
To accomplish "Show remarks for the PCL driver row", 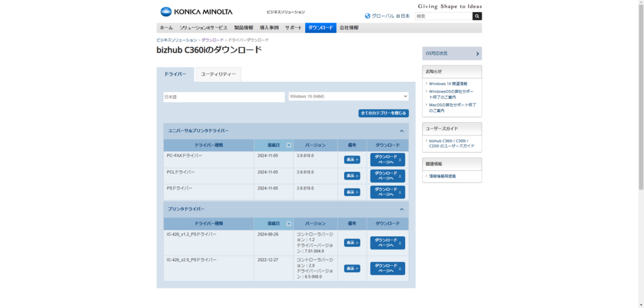I will (x=352, y=176).
